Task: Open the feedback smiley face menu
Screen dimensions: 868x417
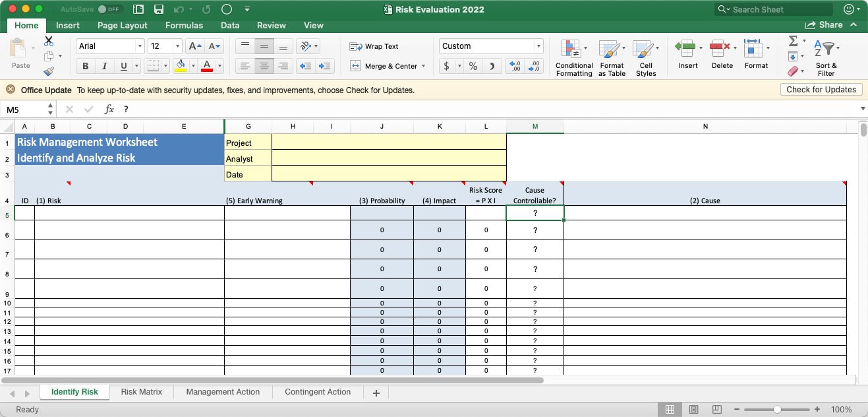Action: coord(849,9)
